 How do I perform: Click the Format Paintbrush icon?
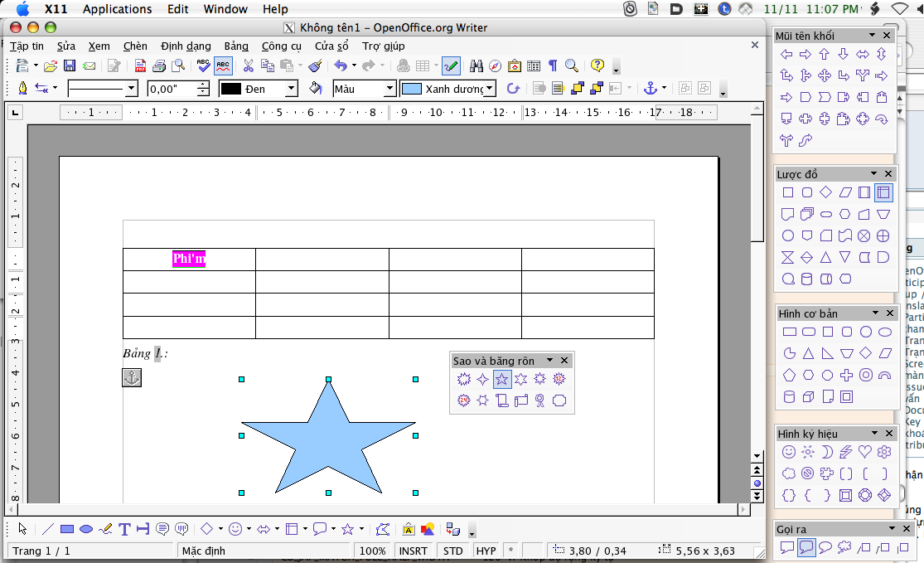point(315,66)
